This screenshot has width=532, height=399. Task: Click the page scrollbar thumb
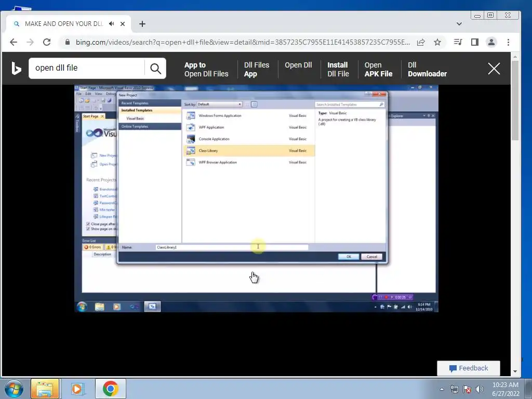[x=515, y=100]
